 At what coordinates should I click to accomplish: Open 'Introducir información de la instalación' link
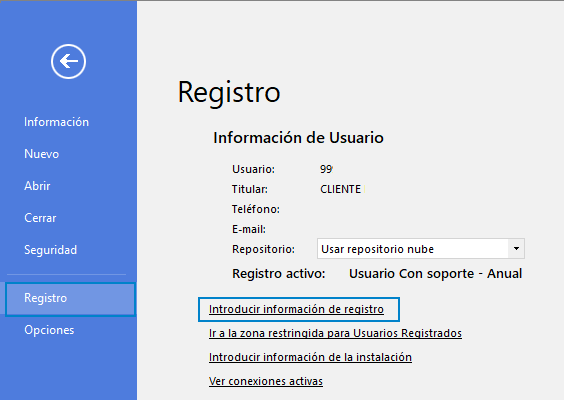[x=310, y=357]
